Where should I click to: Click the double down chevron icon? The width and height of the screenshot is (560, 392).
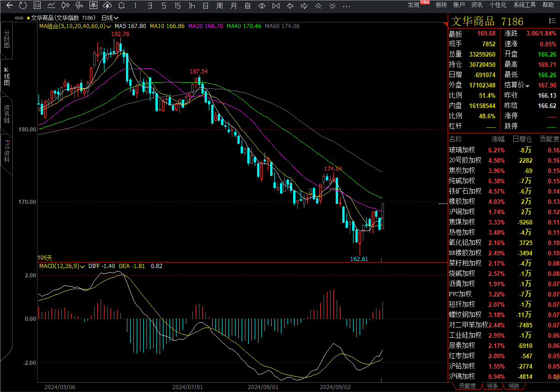click(332, 6)
